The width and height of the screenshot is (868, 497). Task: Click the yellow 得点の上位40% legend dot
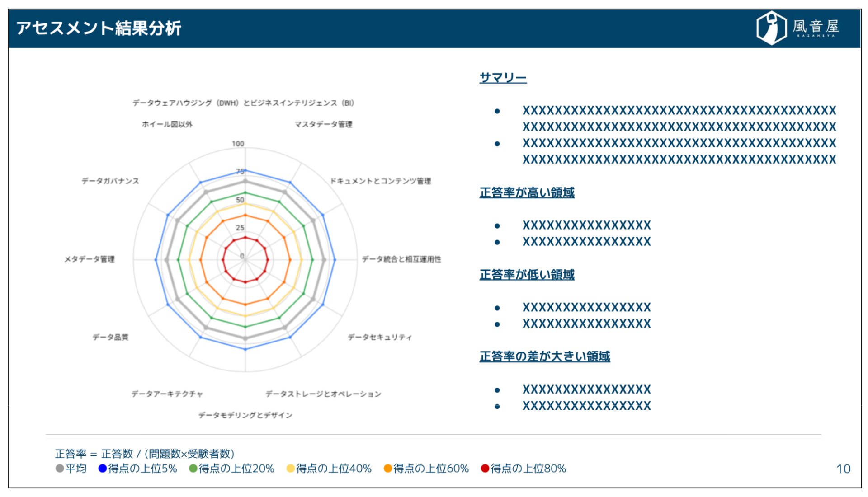[x=290, y=469]
